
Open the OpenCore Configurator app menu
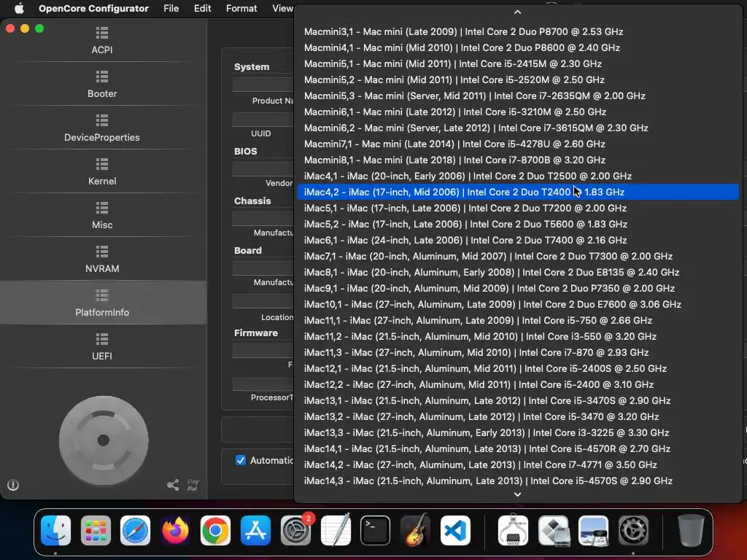[93, 8]
